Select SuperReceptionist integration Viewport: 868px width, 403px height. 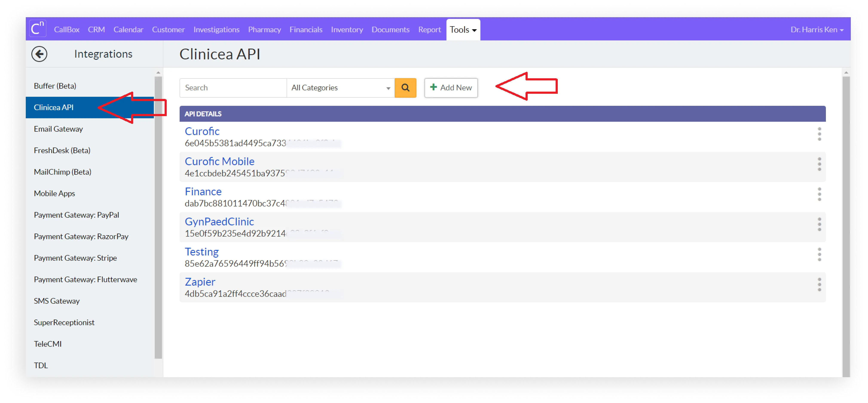click(90, 322)
